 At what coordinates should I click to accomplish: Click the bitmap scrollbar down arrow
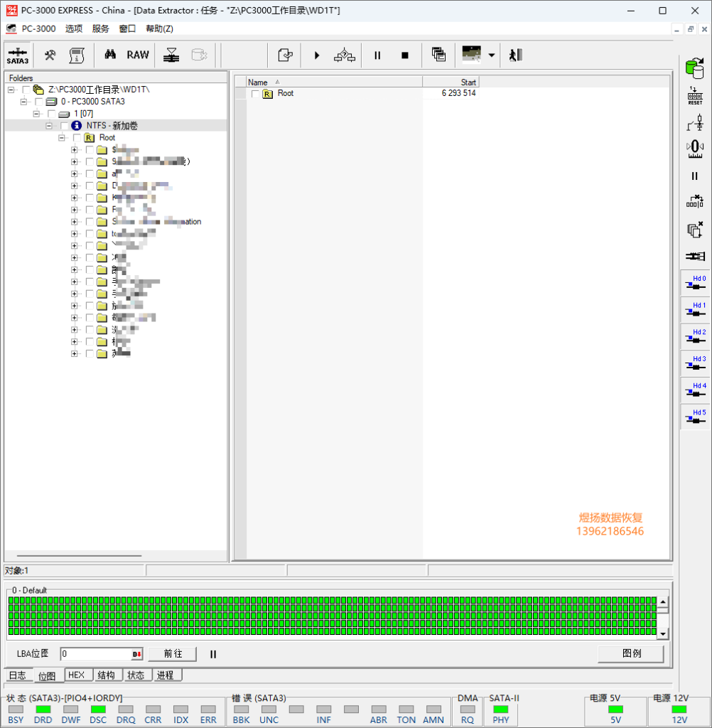[x=663, y=633]
